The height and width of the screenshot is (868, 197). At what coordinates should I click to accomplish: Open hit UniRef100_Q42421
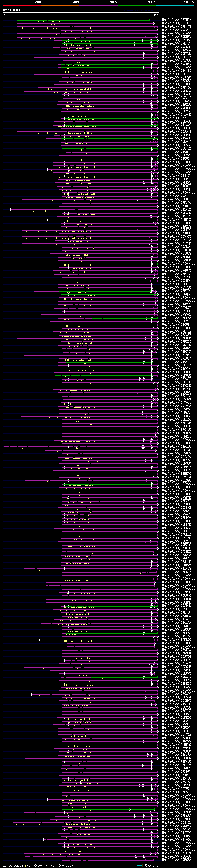click(177, 210)
